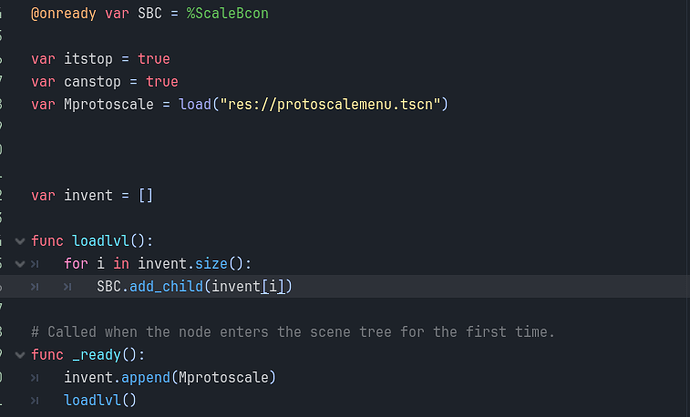Click the tab indent marker before the for keyword
The width and height of the screenshot is (690, 417).
(35, 264)
